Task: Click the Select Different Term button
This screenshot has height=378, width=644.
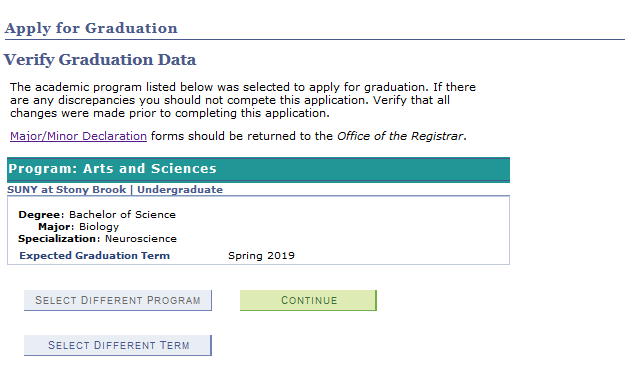Action: [118, 345]
